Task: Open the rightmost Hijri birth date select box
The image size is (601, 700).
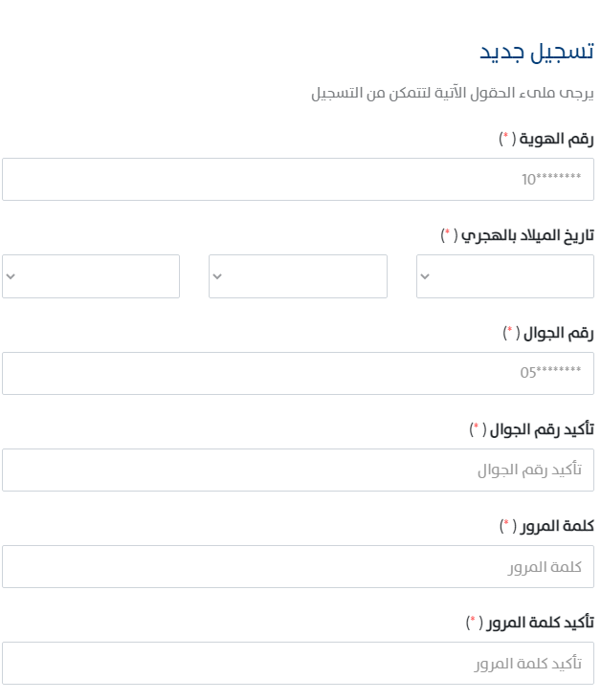Action: coord(505,276)
